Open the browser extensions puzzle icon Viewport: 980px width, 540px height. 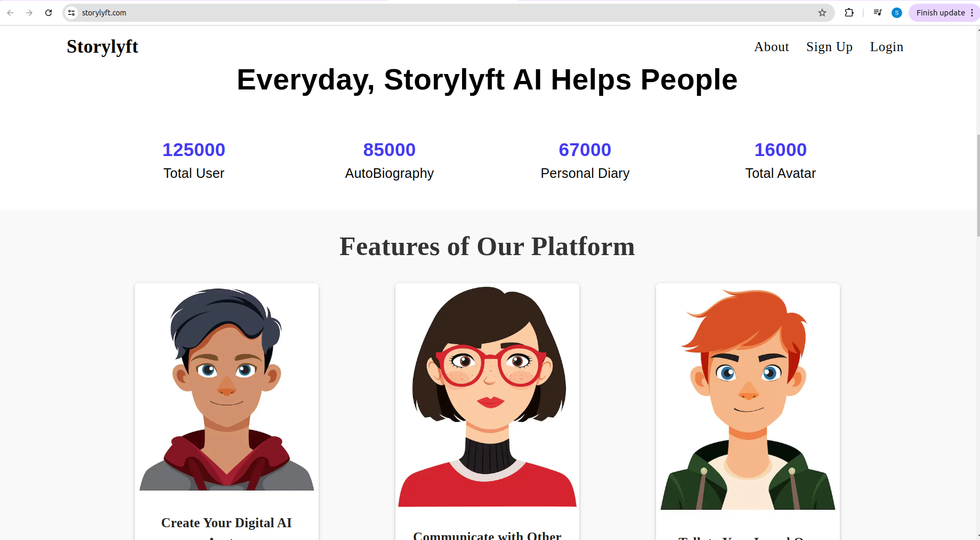849,13
